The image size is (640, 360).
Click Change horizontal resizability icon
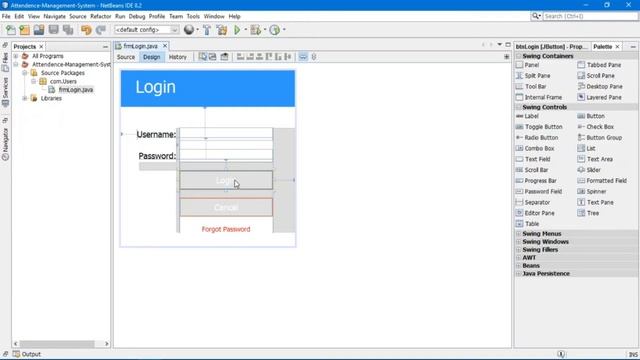coord(303,57)
